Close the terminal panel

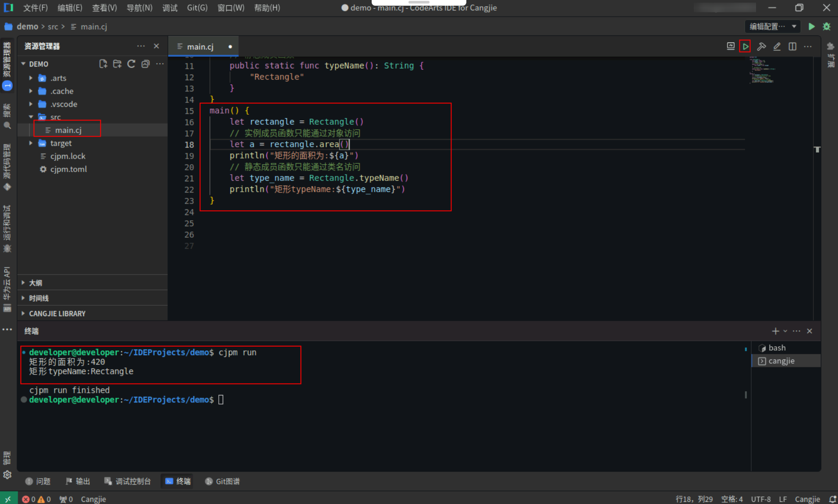810,331
